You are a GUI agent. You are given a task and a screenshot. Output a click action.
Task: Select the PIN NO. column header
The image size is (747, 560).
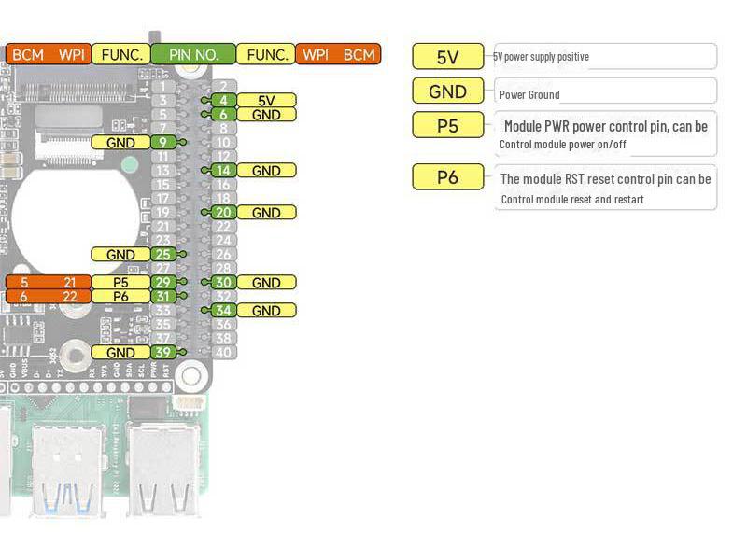(x=194, y=55)
